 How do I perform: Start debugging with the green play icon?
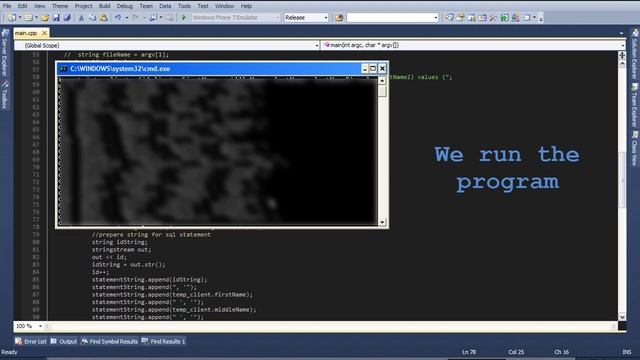[x=184, y=18]
